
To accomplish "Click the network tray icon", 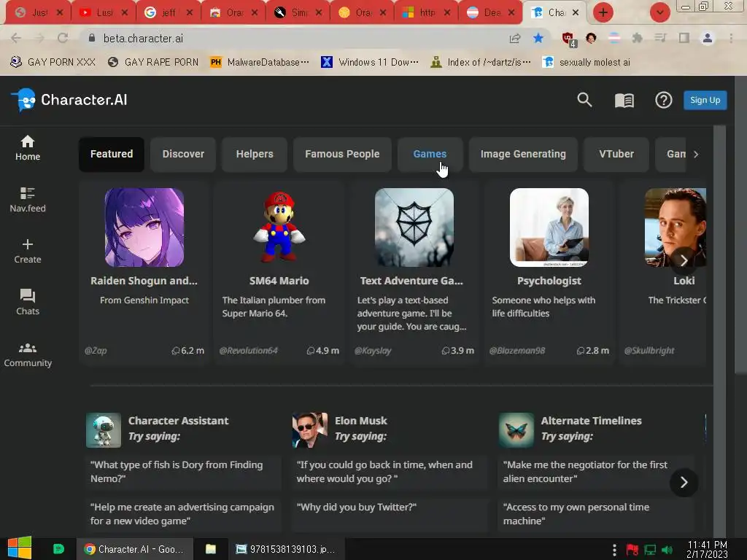I will coord(650,550).
